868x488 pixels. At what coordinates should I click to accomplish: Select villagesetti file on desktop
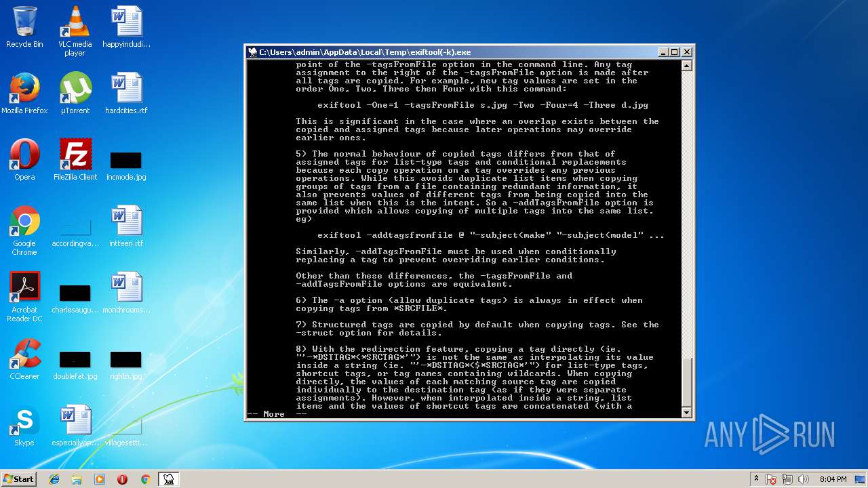point(126,431)
